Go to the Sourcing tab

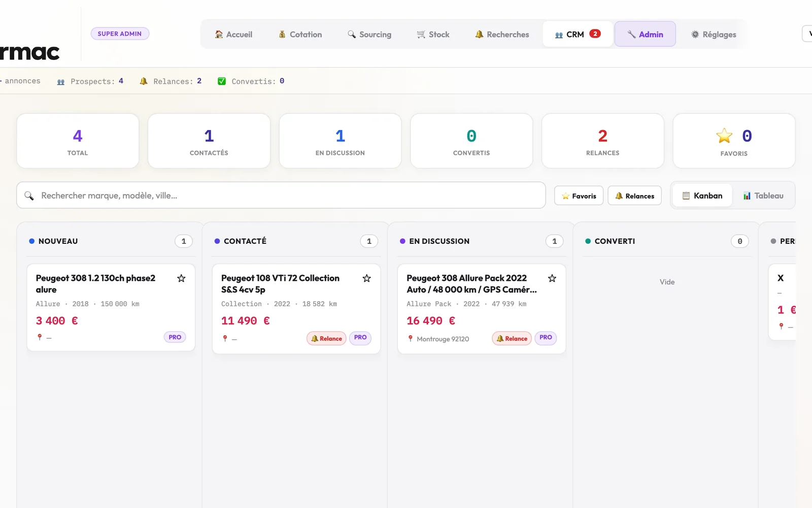pos(369,35)
